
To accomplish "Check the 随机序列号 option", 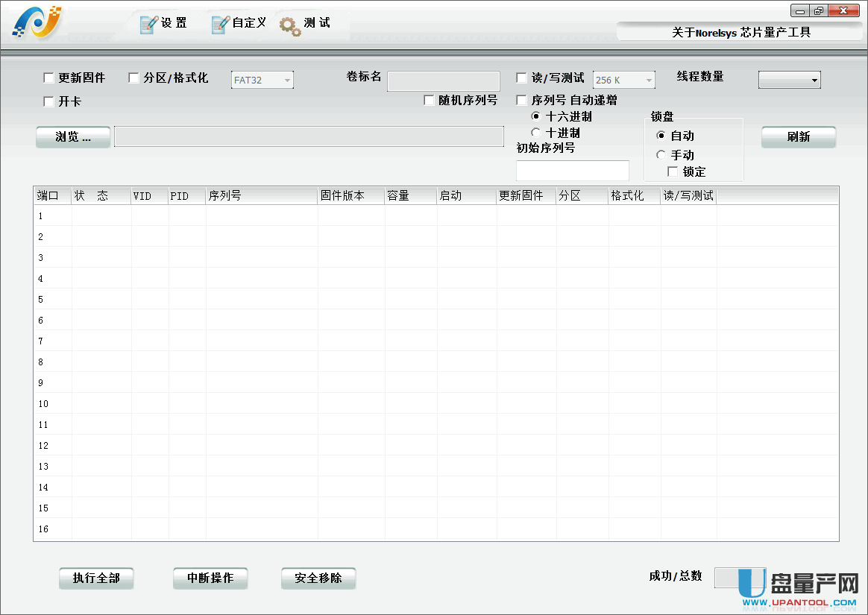I will point(430,100).
